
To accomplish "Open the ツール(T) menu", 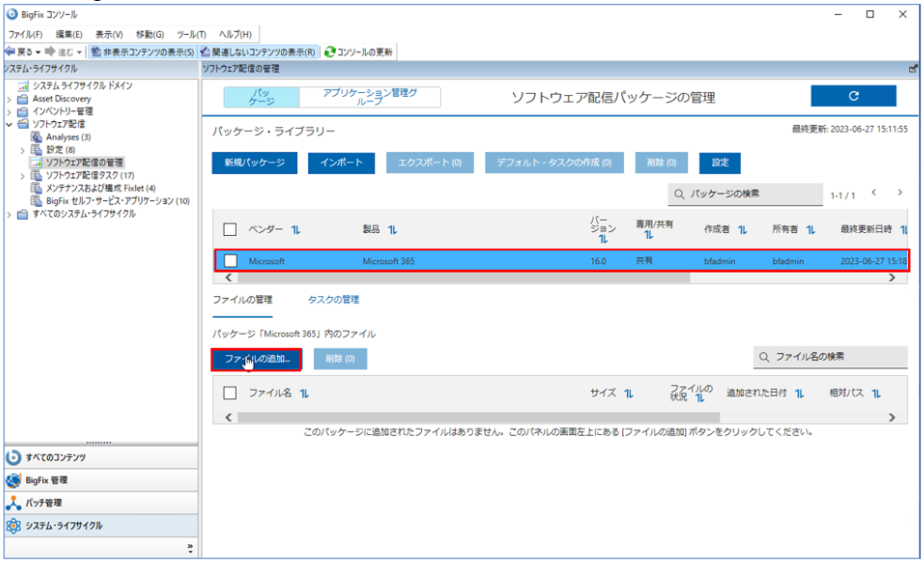I will pyautogui.click(x=192, y=34).
